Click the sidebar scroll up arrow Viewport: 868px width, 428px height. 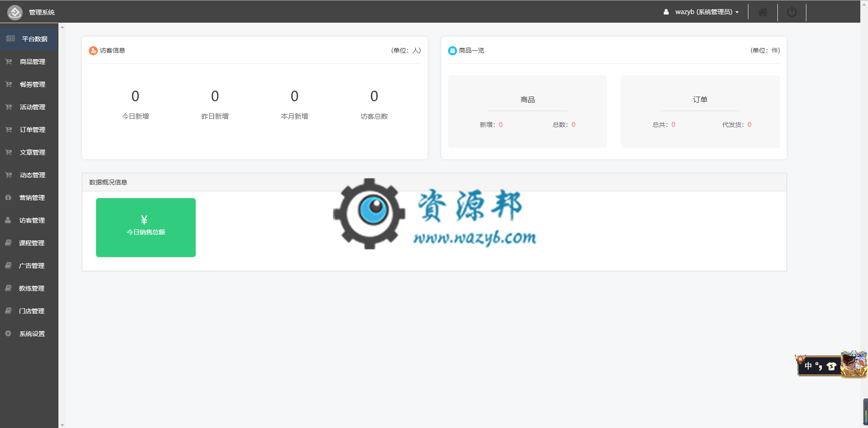[62, 27]
